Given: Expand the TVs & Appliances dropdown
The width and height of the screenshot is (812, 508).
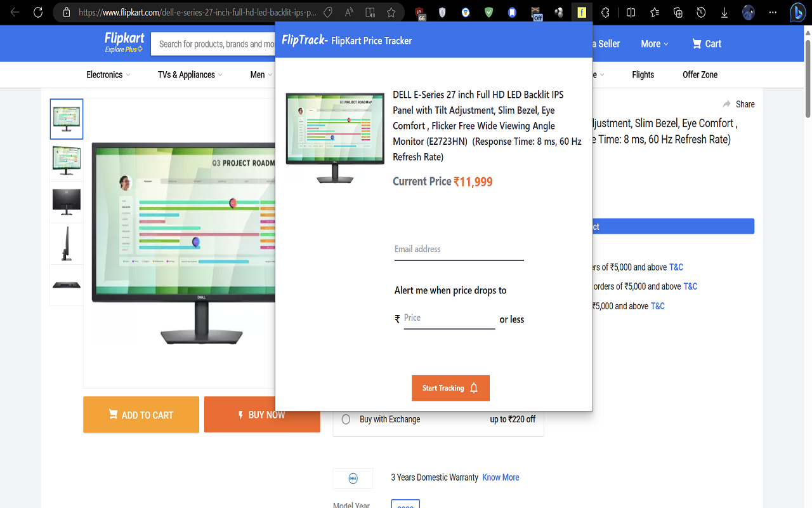Looking at the screenshot, I should coord(190,75).
